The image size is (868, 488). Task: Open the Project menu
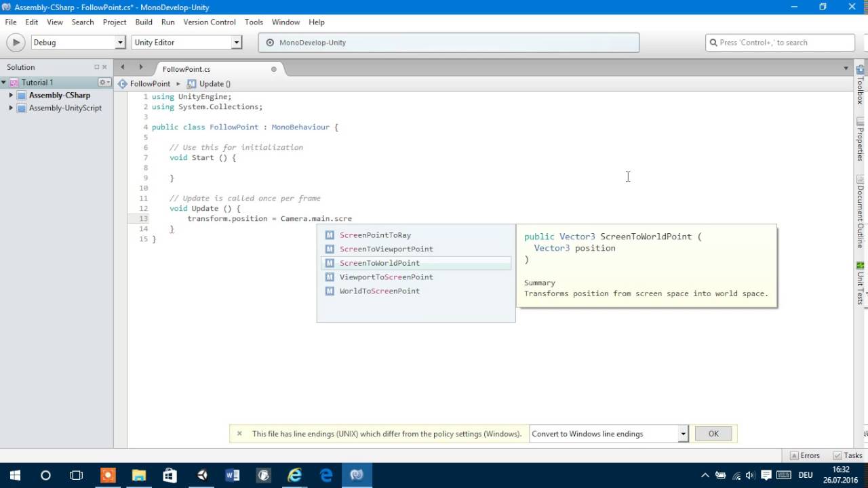(x=115, y=22)
